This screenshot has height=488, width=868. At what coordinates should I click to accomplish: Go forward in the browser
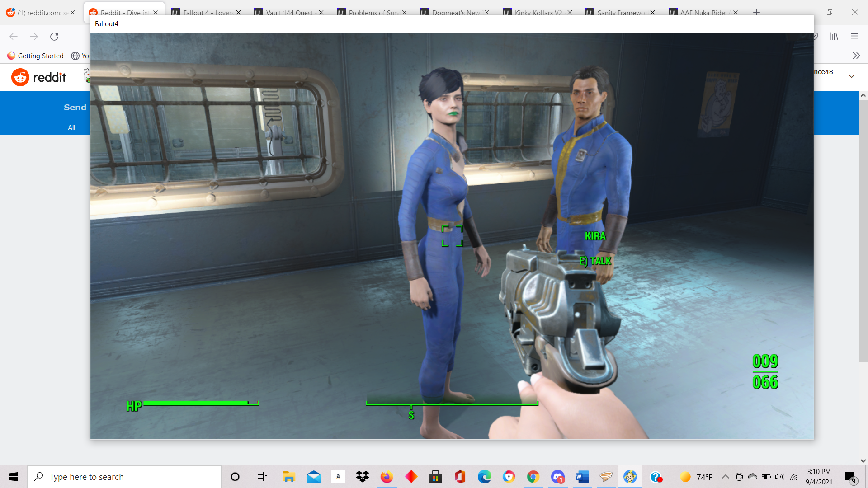[x=34, y=37]
